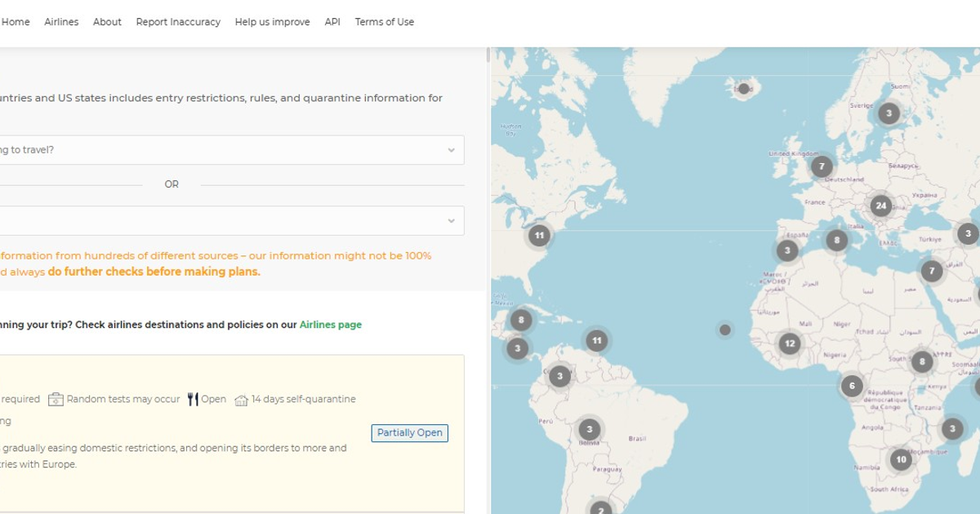Click the single marker in the mid-Atlantic

(x=724, y=330)
